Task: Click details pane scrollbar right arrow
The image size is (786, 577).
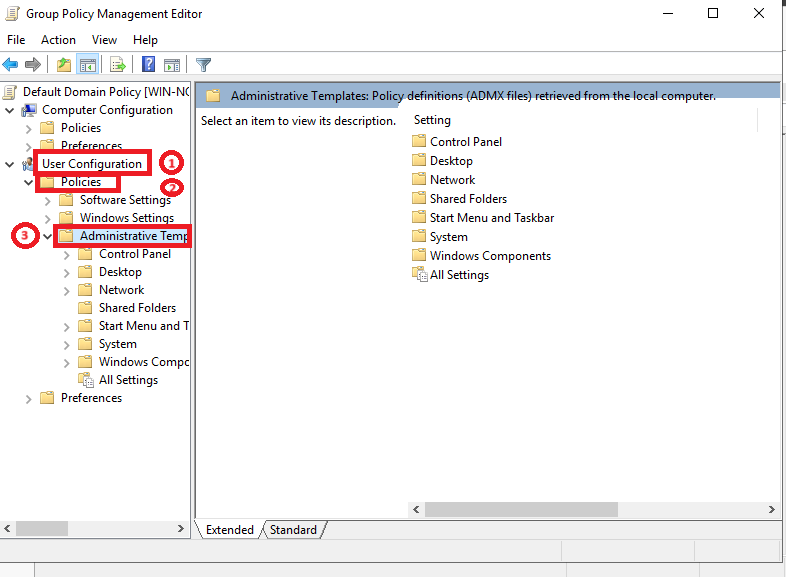Action: tap(771, 509)
